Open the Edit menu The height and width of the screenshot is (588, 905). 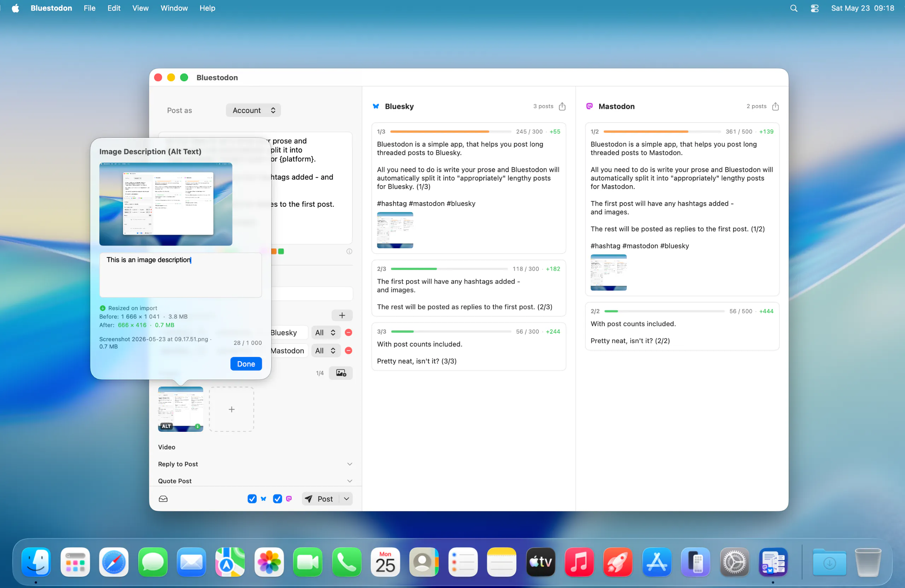114,8
